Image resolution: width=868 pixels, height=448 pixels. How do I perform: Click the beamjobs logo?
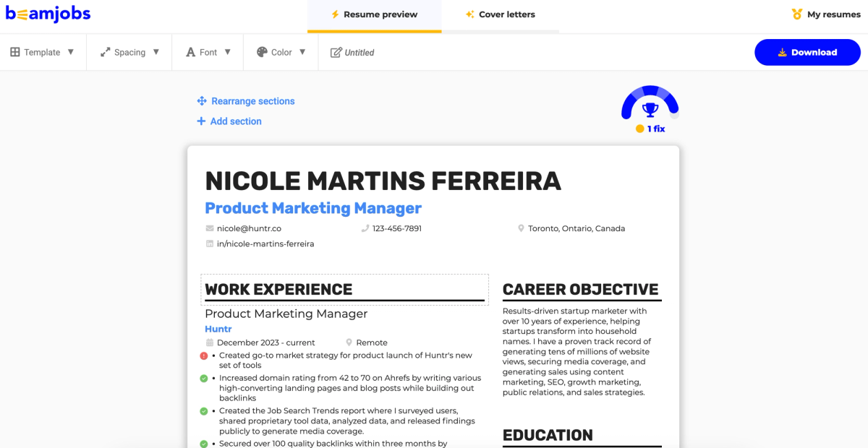(x=48, y=14)
